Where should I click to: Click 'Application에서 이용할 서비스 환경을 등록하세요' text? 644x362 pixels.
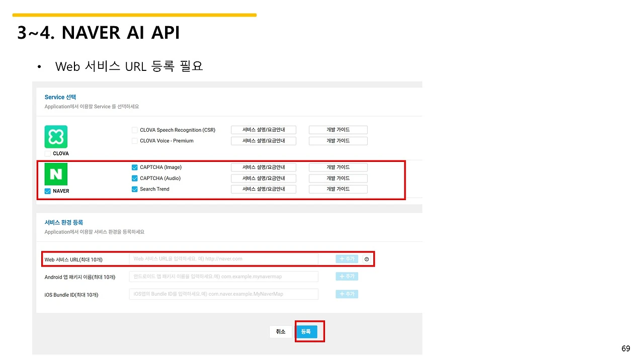point(95,232)
